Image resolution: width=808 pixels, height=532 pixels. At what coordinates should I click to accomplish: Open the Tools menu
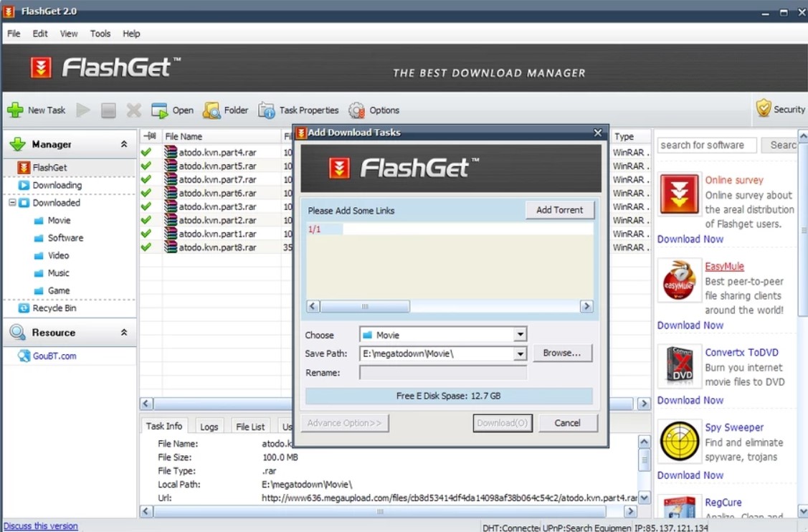point(100,34)
